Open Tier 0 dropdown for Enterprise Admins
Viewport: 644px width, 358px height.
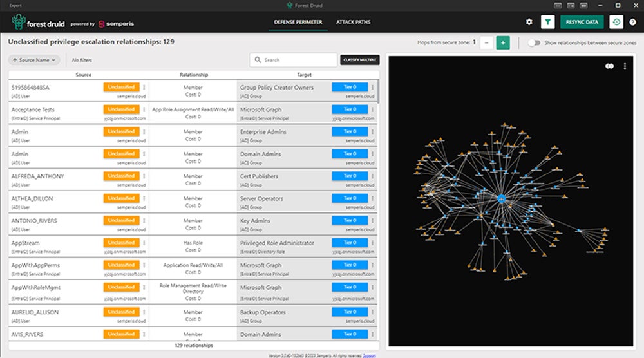pos(350,131)
